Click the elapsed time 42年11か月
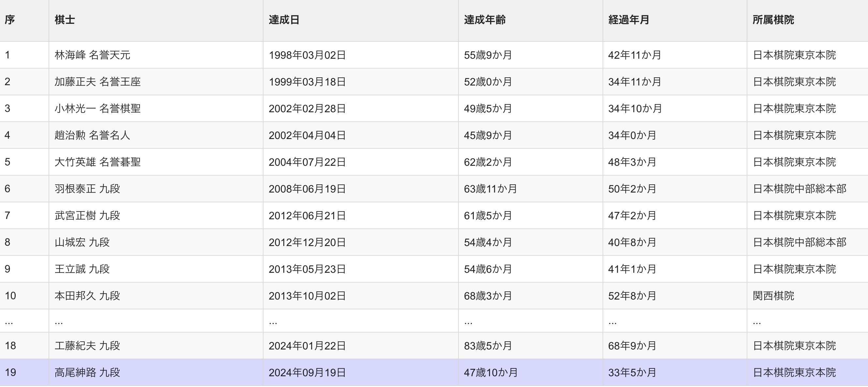The width and height of the screenshot is (868, 387). pyautogui.click(x=635, y=55)
